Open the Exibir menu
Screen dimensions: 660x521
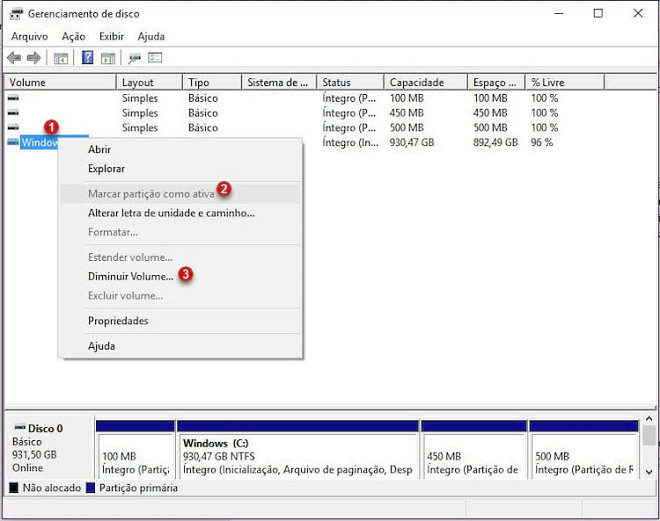point(112,36)
